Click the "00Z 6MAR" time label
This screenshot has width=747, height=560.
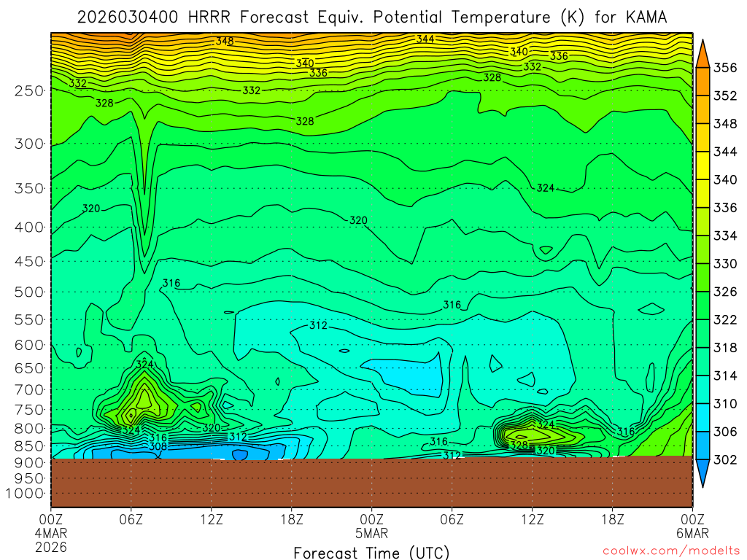coord(693,526)
